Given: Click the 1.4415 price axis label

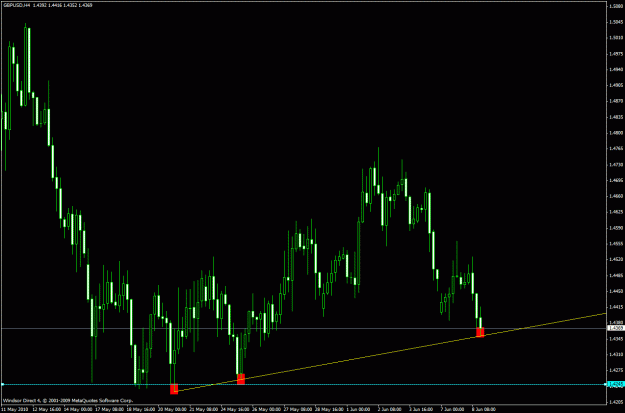Looking at the screenshot, I should click(x=616, y=307).
